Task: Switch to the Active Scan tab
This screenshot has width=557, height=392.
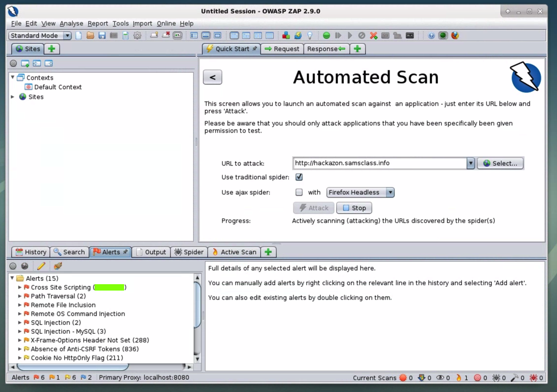Action: [234, 252]
